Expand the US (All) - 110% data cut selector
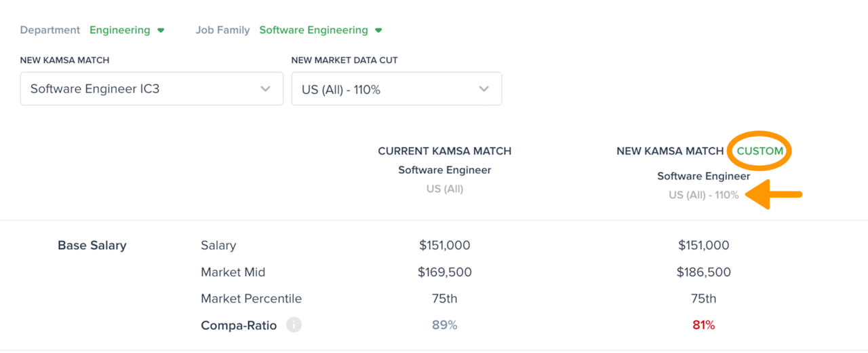Screen dimensions: 868x353 pos(396,89)
